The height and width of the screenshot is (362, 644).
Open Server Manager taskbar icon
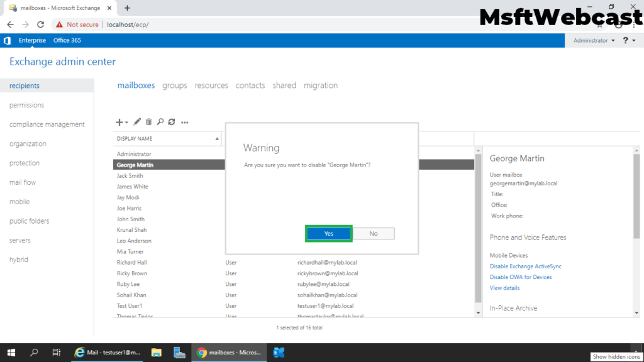179,353
